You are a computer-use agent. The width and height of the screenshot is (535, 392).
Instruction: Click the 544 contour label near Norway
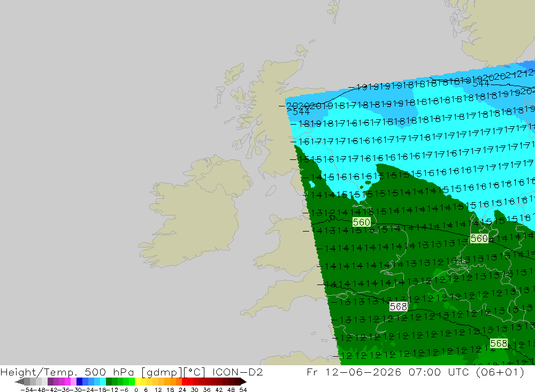tap(481, 83)
